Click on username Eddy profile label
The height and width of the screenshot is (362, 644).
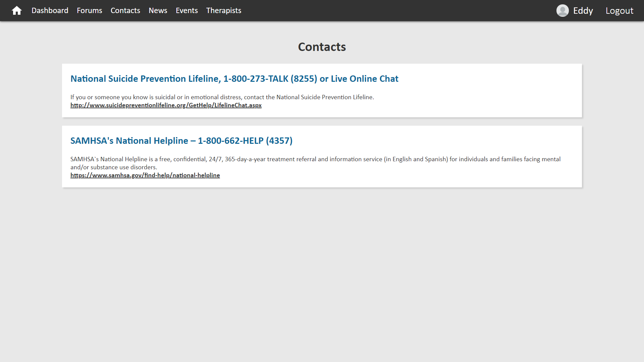coord(583,11)
